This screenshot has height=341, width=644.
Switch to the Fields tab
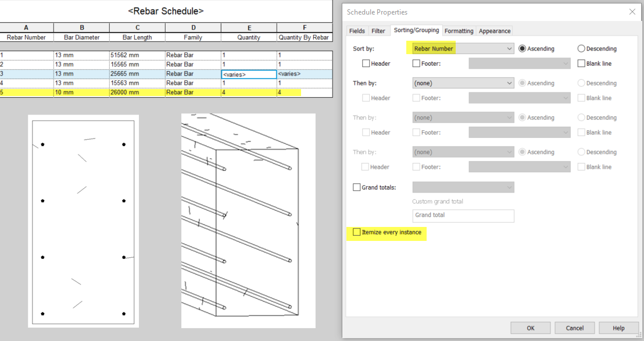(x=357, y=30)
